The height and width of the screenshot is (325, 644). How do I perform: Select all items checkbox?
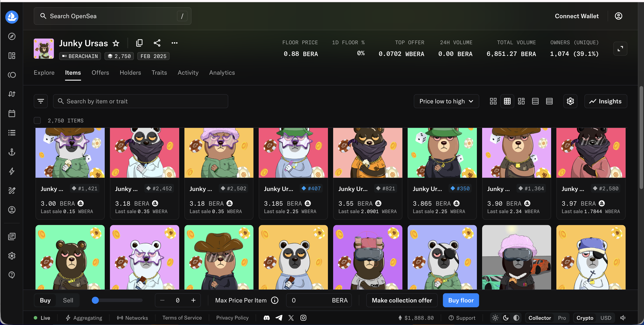click(x=37, y=120)
